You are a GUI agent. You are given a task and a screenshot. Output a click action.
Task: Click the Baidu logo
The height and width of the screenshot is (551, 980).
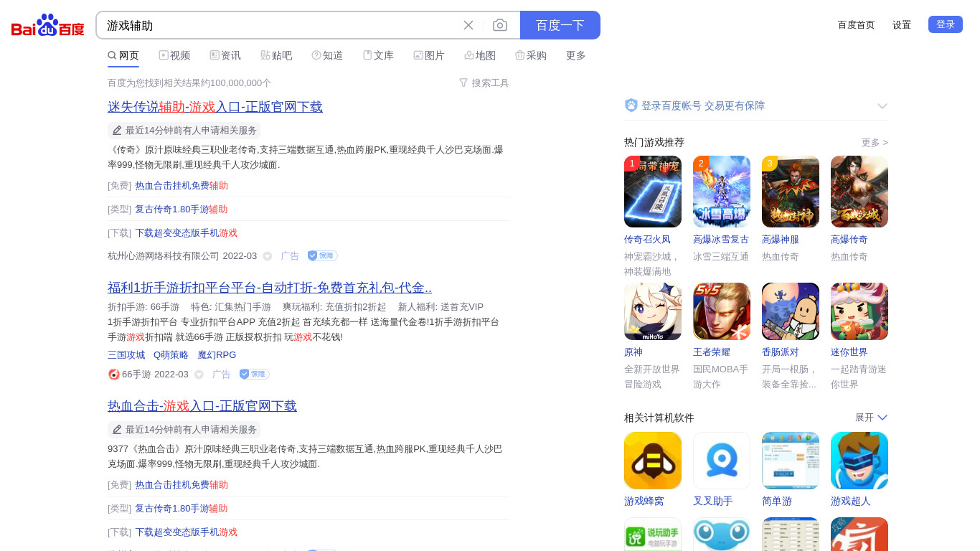[x=48, y=26]
